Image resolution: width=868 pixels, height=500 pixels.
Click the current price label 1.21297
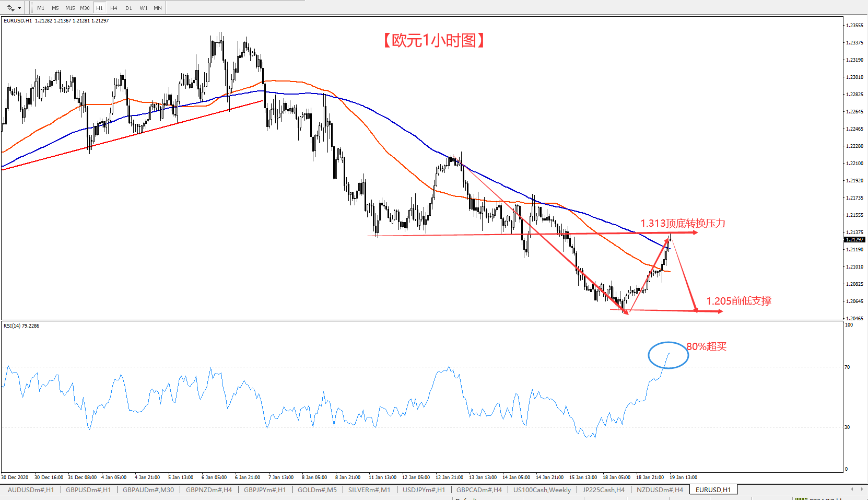(x=854, y=239)
